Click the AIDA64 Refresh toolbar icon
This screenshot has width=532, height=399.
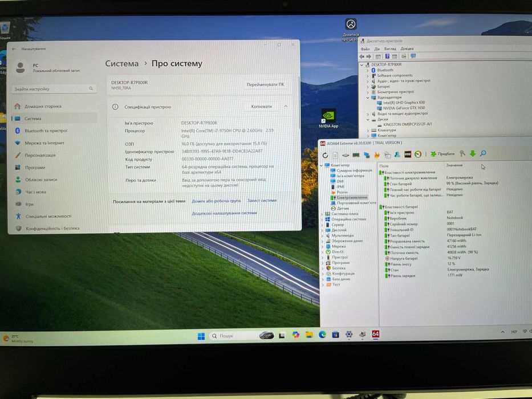(x=325, y=155)
